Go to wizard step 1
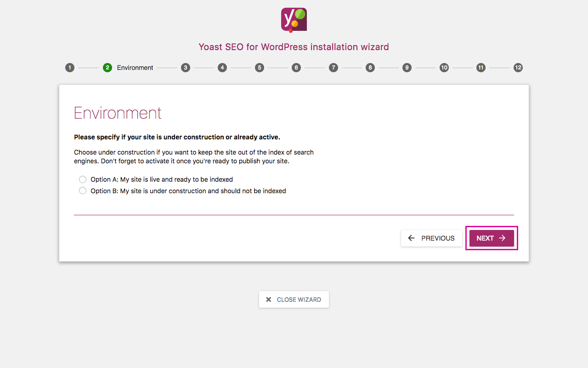The width and height of the screenshot is (588, 368). [x=70, y=68]
